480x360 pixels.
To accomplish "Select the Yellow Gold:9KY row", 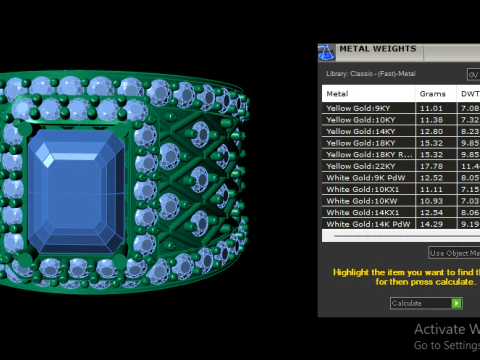I will (401, 108).
